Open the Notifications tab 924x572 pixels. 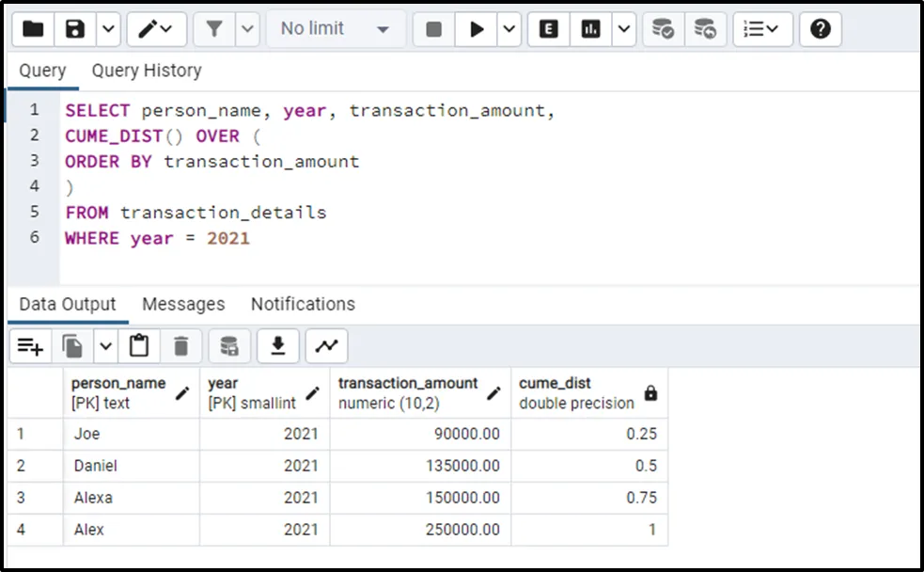click(x=303, y=304)
